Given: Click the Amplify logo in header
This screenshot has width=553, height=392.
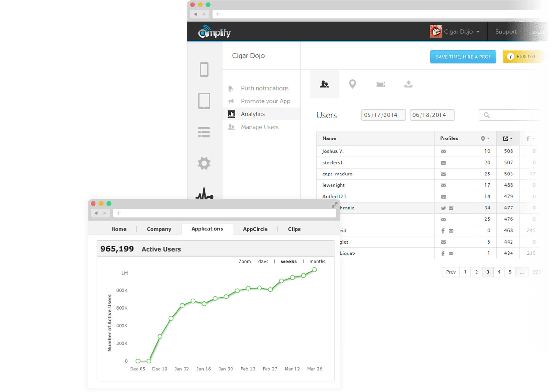Looking at the screenshot, I should click(x=214, y=31).
